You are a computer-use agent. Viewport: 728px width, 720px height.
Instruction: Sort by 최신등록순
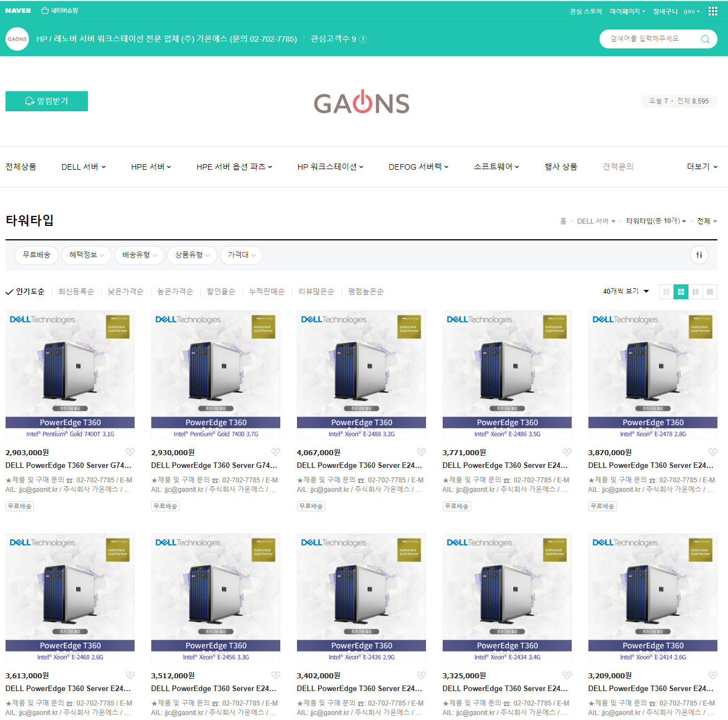point(76,292)
